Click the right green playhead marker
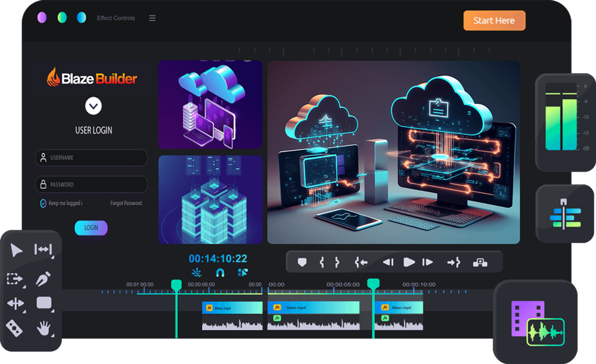Viewport: 596px width, 364px height. pos(373,284)
